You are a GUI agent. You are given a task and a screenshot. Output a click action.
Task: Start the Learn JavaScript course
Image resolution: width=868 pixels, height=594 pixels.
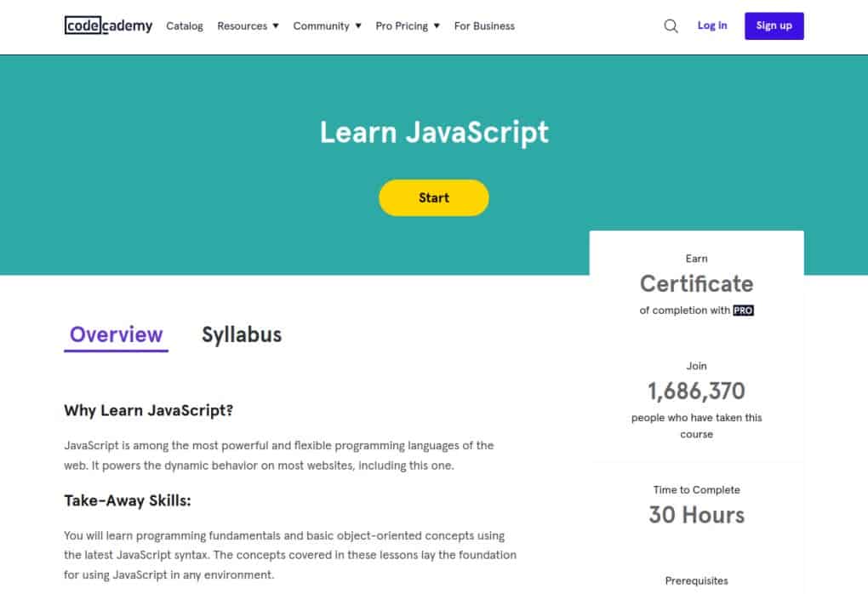(x=433, y=197)
